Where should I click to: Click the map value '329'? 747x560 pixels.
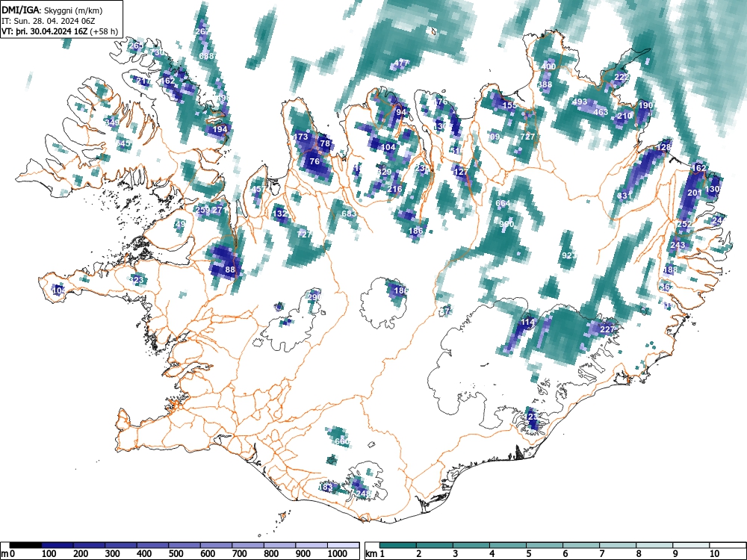[x=384, y=172]
